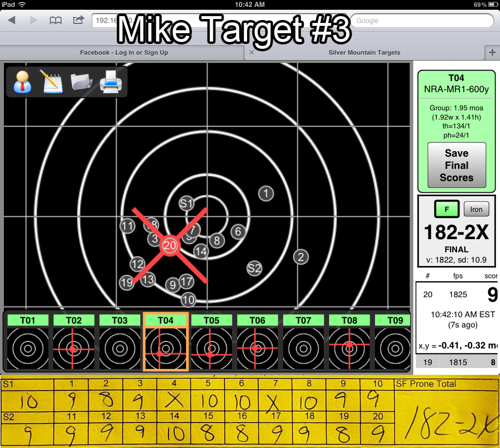Image resolution: width=500 pixels, height=448 pixels.
Task: Select the T06 target tab
Action: (257, 320)
